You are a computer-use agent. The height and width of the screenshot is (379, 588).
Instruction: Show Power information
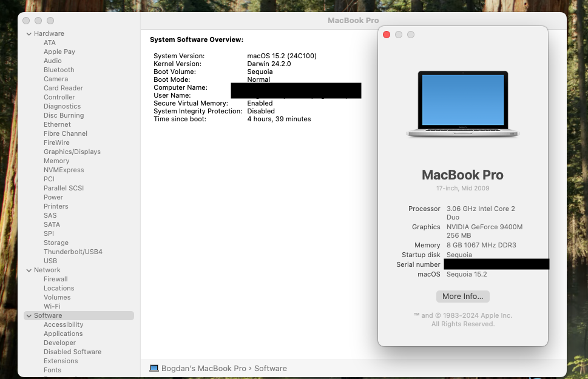(x=53, y=197)
